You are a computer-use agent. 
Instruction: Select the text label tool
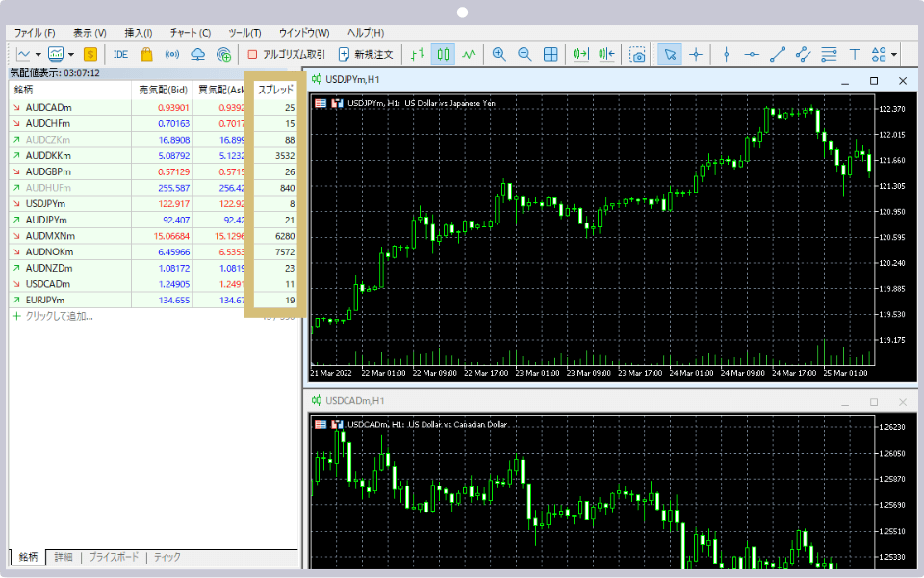click(x=855, y=54)
